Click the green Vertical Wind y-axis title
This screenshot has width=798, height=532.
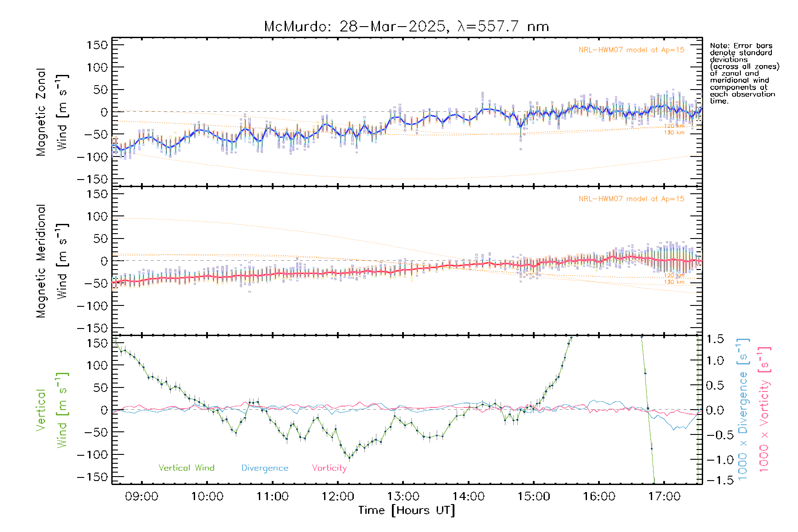(x=51, y=410)
